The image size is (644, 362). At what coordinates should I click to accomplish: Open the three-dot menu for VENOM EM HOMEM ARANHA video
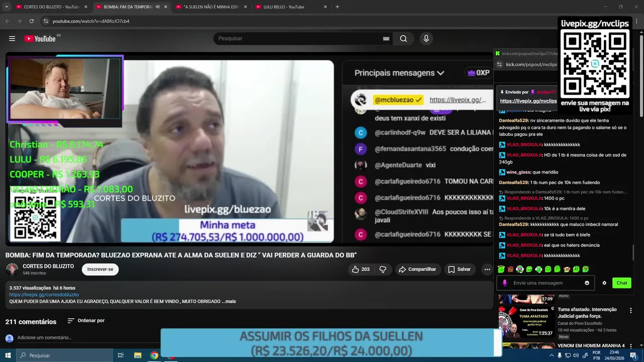(631, 346)
